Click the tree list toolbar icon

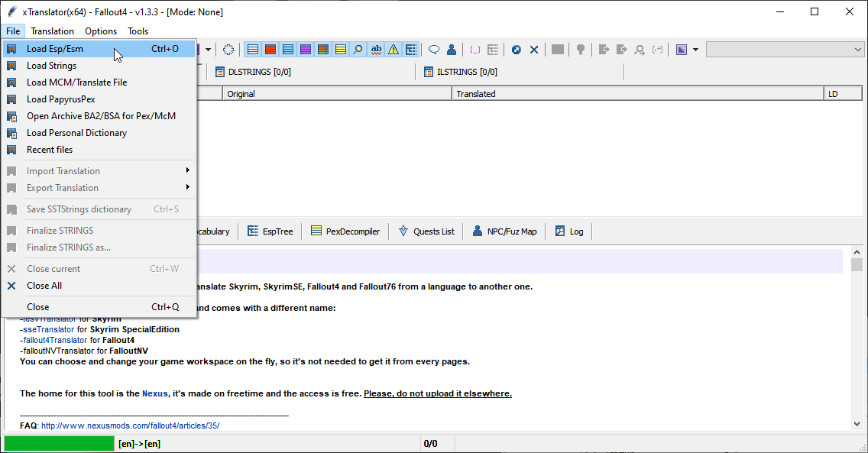(x=411, y=50)
